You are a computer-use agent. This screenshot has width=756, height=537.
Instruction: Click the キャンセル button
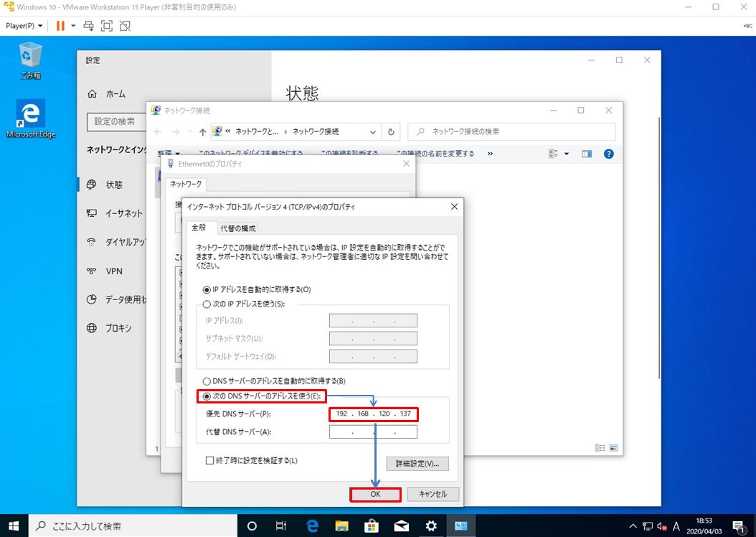click(433, 494)
